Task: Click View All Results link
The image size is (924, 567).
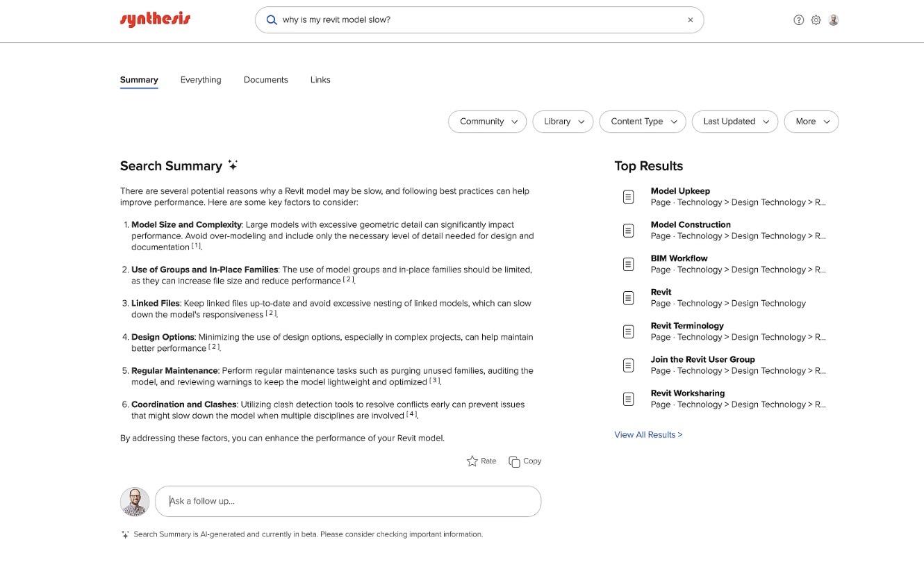Action: (x=648, y=433)
